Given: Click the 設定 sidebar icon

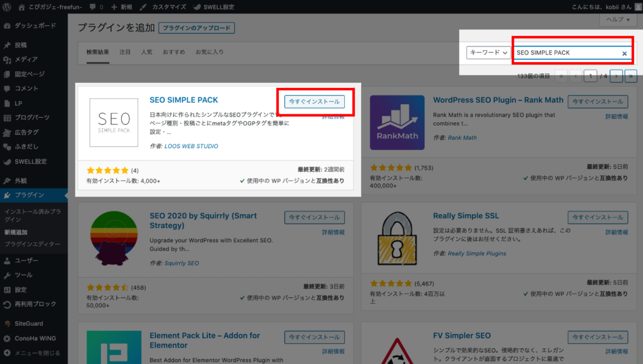Looking at the screenshot, I should pos(7,290).
